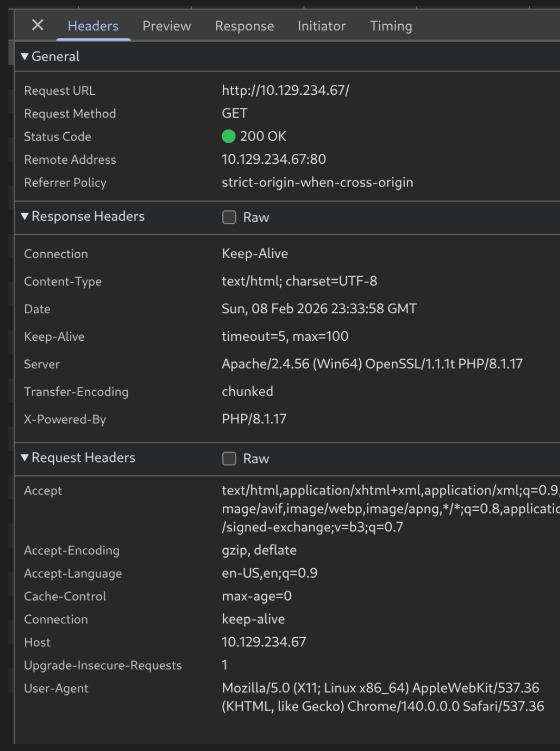
Task: Click the Upgrade-Insecure-Requests header name
Action: 103,666
